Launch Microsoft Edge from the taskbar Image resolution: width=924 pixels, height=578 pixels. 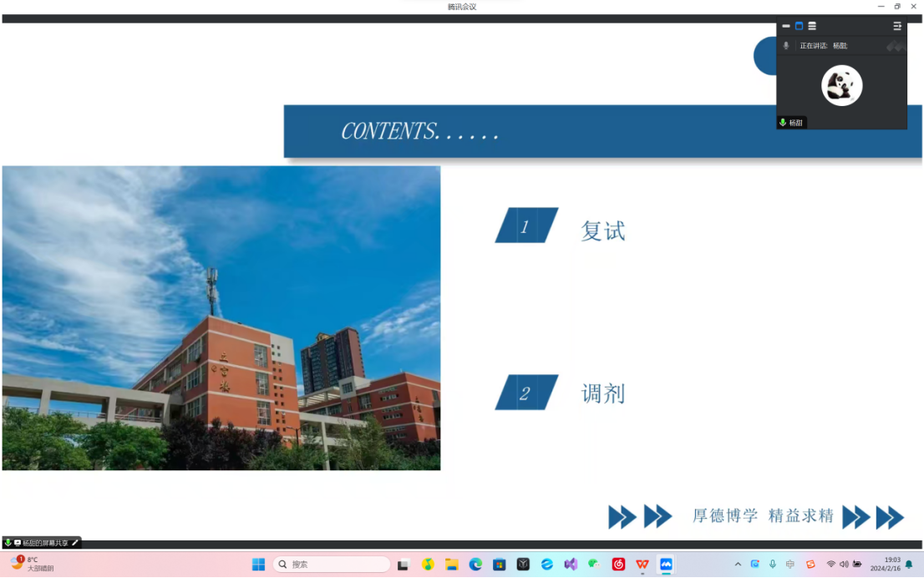coord(475,565)
